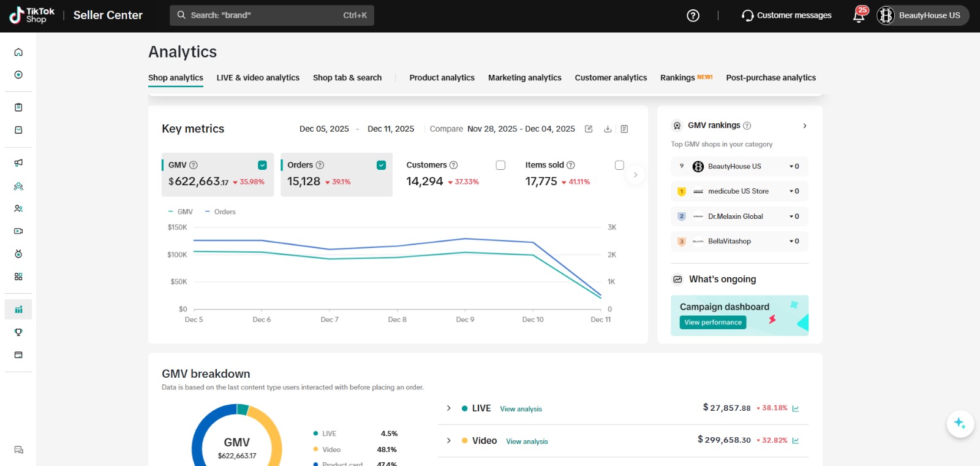Open the Help question-mark icon in header
The height and width of the screenshot is (466, 980).
pyautogui.click(x=693, y=15)
